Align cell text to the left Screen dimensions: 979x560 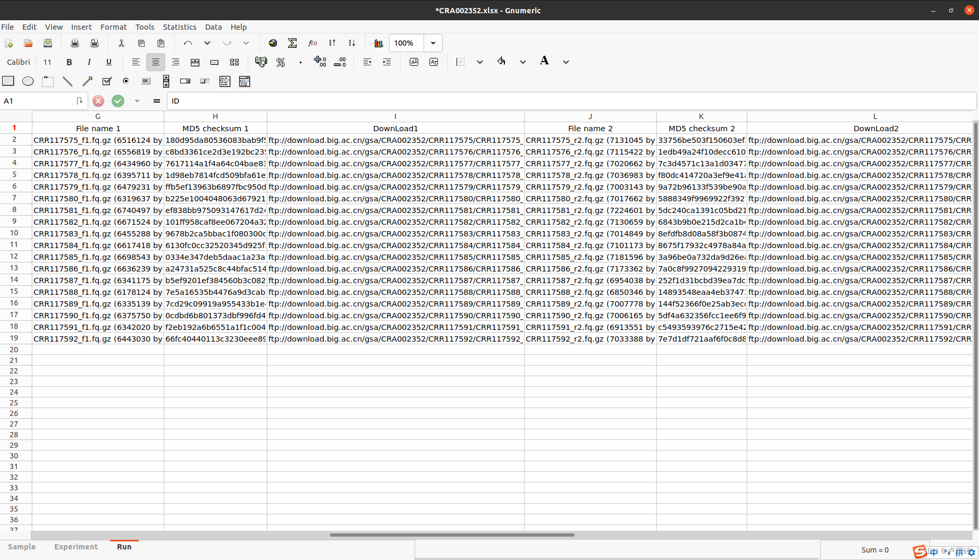coord(136,62)
